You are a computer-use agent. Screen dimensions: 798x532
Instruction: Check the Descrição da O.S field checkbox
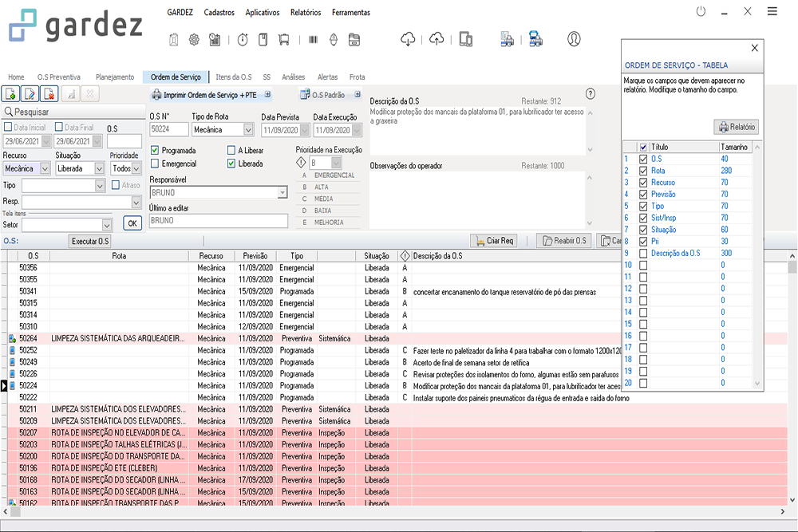tap(643, 254)
